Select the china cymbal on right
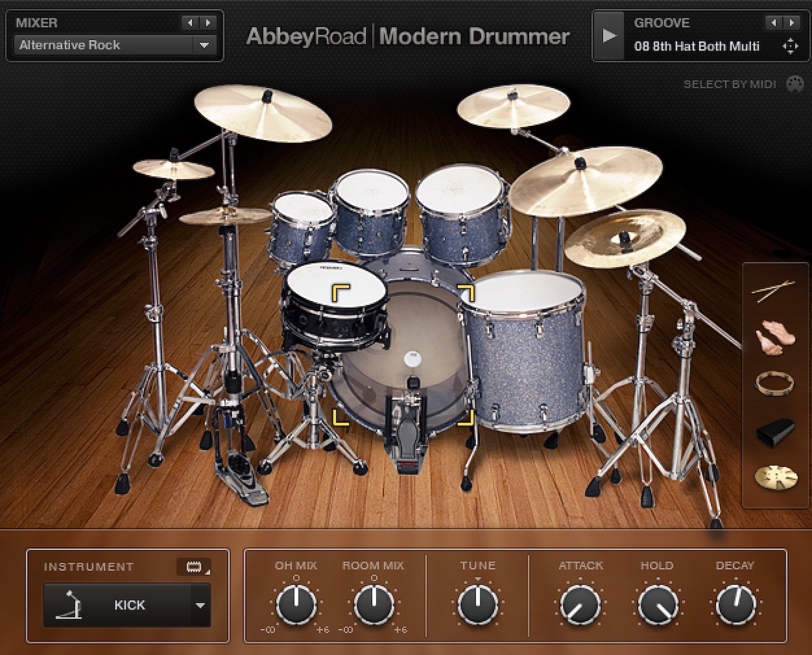Image resolution: width=812 pixels, height=655 pixels. tap(625, 238)
